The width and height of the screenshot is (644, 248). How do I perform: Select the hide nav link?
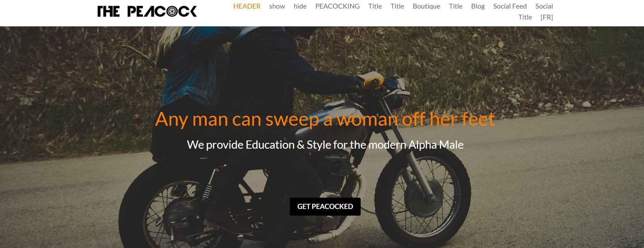pos(300,6)
